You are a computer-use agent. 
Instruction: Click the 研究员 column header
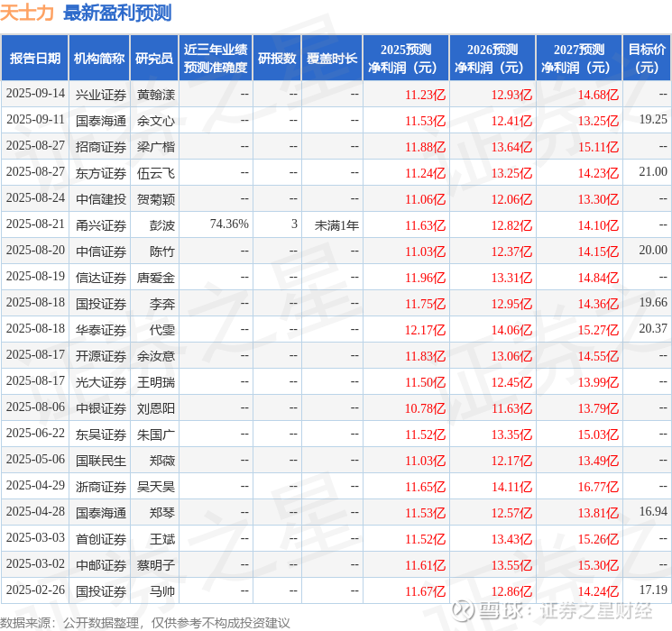coord(154,59)
